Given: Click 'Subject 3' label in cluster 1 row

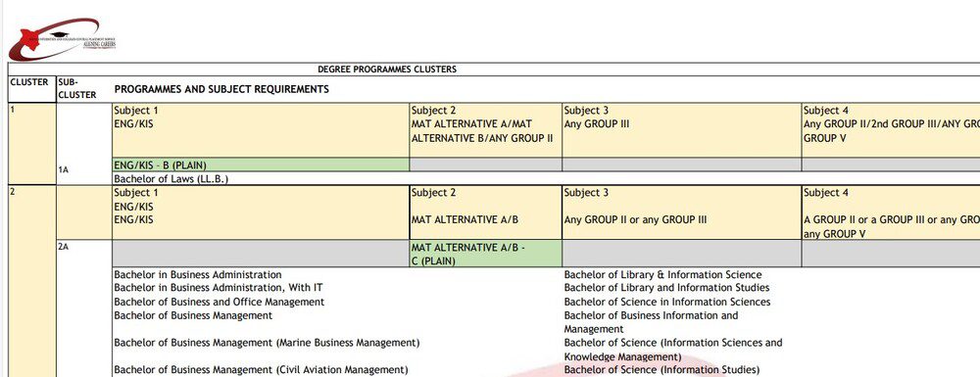Looking at the screenshot, I should [586, 111].
